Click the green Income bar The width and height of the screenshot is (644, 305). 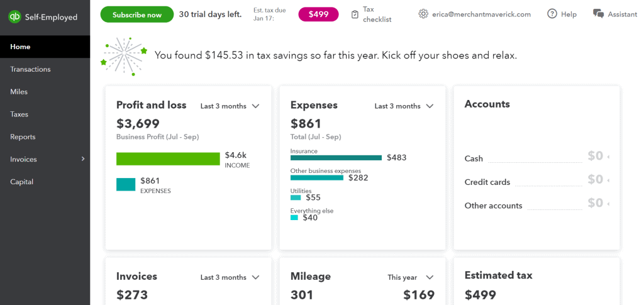coord(168,159)
